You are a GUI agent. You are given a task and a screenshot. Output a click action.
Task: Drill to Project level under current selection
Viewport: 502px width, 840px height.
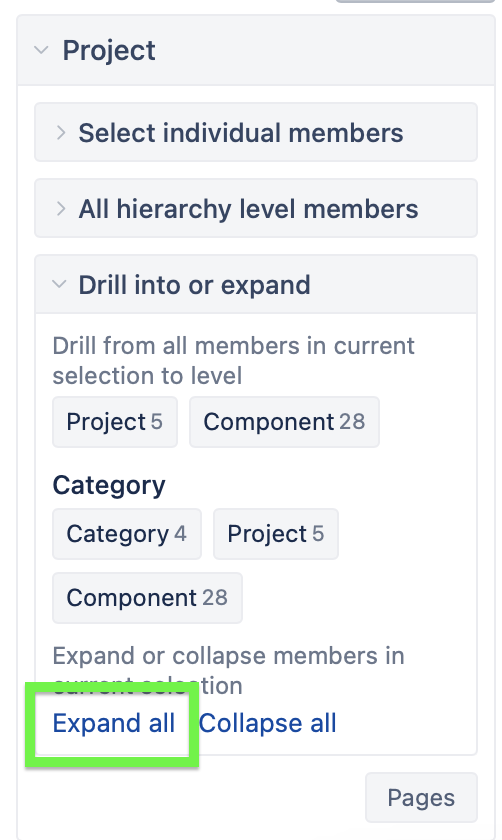115,422
